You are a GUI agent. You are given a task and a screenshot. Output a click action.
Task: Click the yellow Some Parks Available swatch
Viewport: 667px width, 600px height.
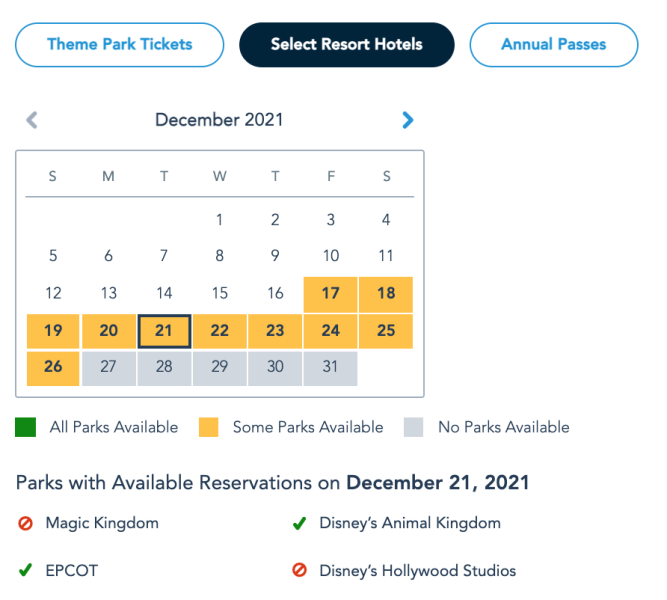point(208,428)
